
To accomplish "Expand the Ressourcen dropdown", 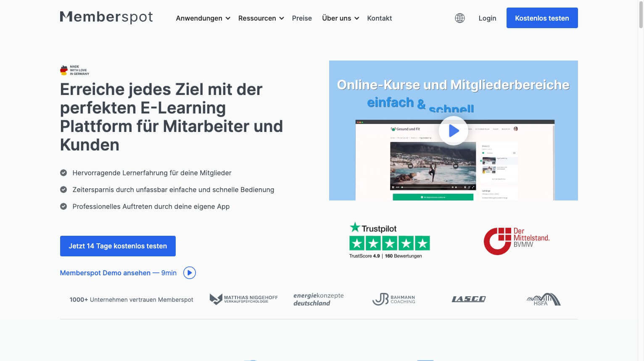I will pyautogui.click(x=261, y=18).
